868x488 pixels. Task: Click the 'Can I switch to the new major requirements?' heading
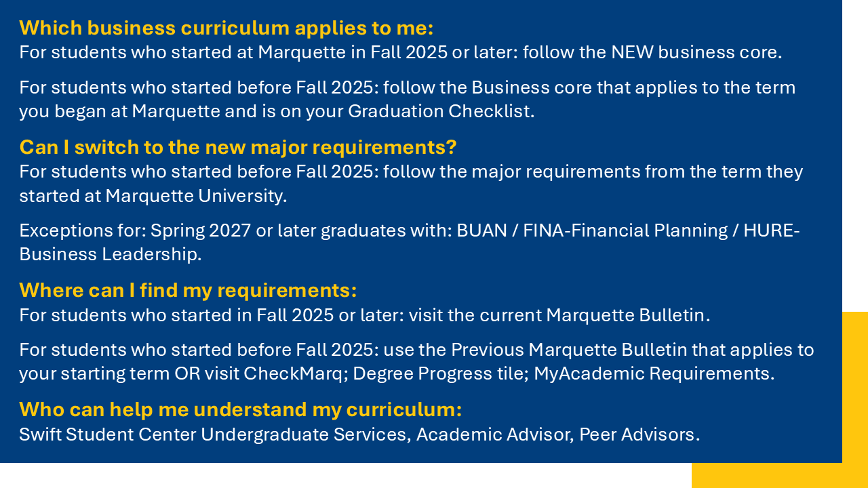coord(237,147)
